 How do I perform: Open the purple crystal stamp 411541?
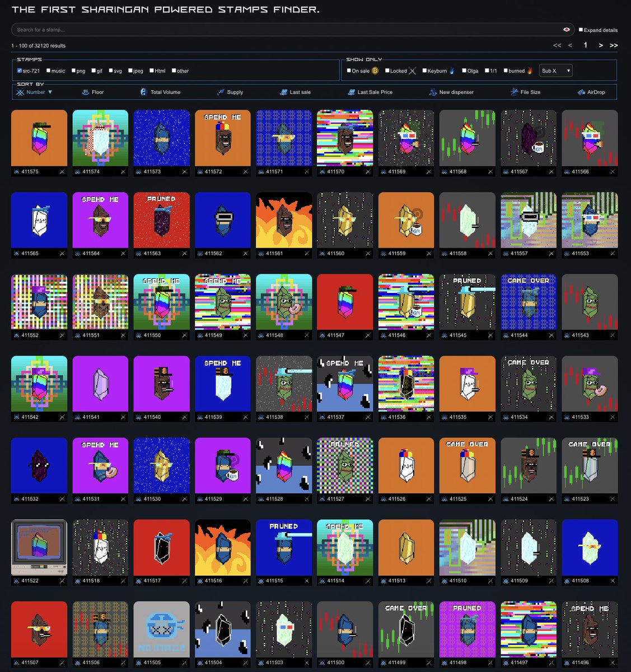100,384
